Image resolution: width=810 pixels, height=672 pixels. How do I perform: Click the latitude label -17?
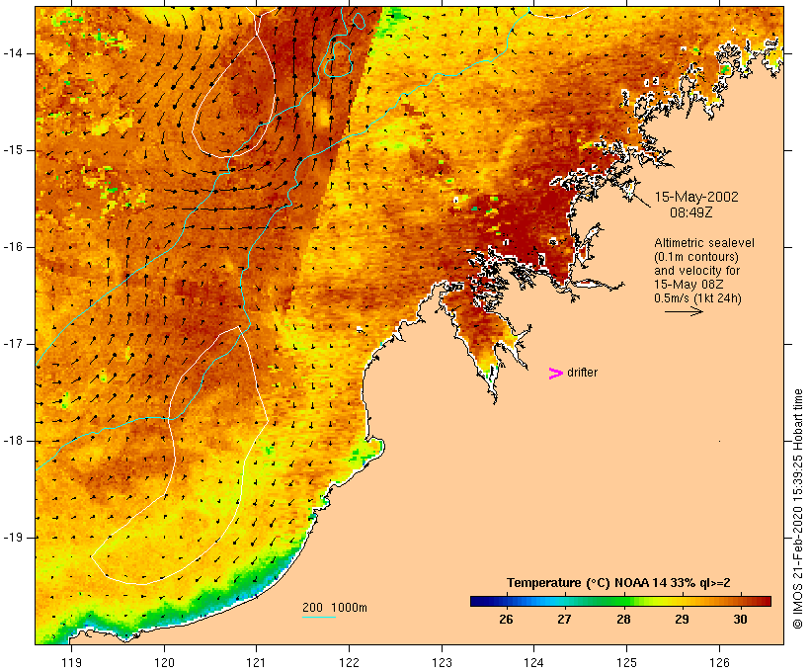(x=12, y=344)
